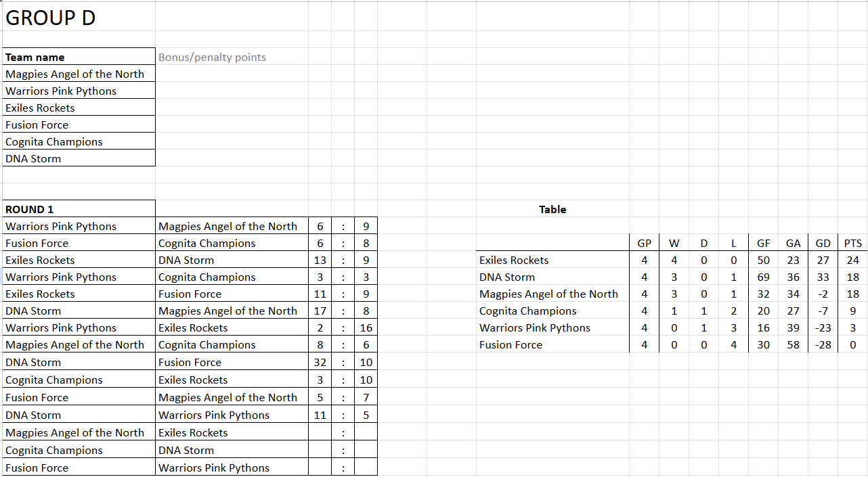Click empty home score for Cognita vs DNA Storm
The width and height of the screenshot is (868, 477).
pyautogui.click(x=320, y=451)
